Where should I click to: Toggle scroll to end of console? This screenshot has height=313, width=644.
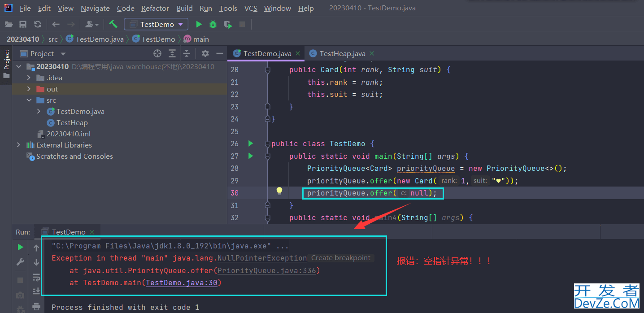pos(36,292)
